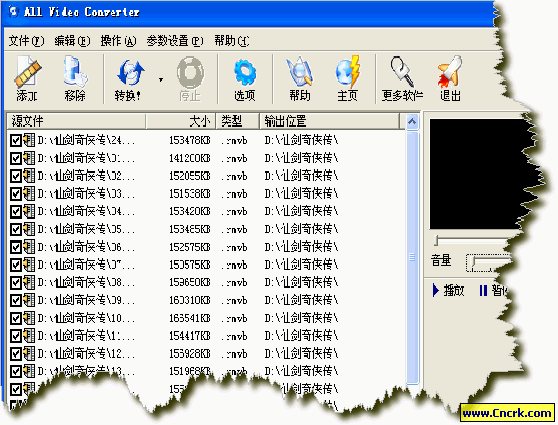This screenshot has width=558, height=425.
Task: Open the 文件(F) menu
Action: [x=26, y=41]
